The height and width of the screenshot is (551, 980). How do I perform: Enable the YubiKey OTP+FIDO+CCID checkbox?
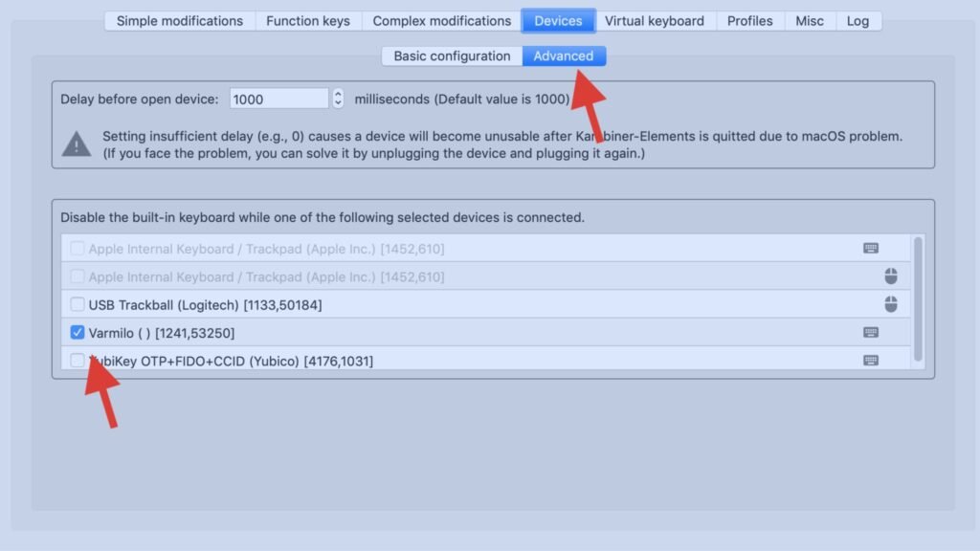78,361
